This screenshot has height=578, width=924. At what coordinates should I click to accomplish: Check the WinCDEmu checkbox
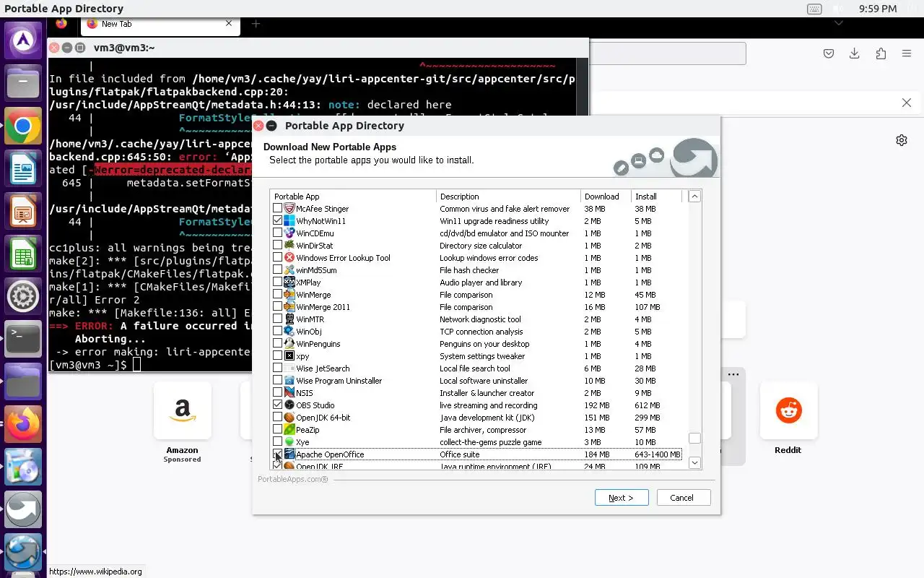point(277,233)
